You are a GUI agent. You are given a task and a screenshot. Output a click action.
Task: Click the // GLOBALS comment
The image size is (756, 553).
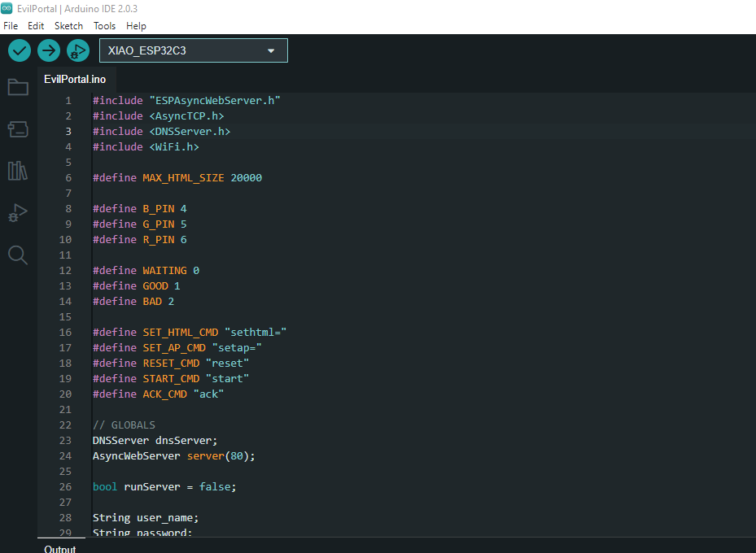124,425
